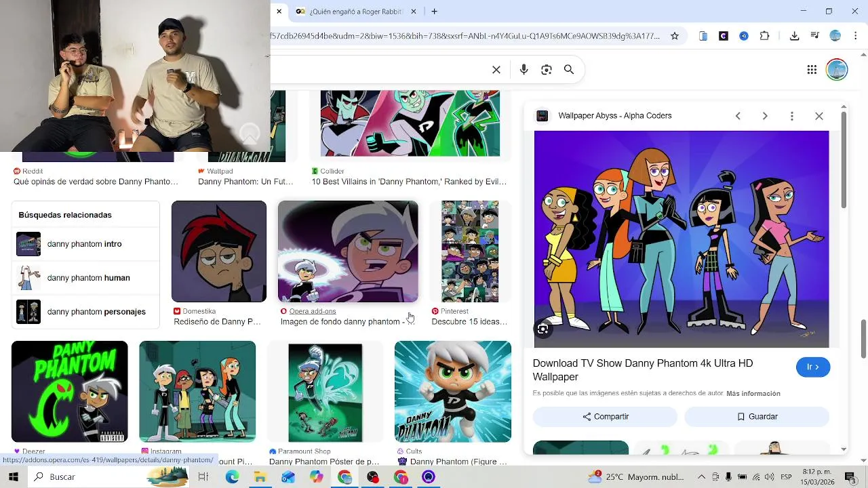Open a new browser tab
Screen dimensions: 868x488
tap(434, 12)
